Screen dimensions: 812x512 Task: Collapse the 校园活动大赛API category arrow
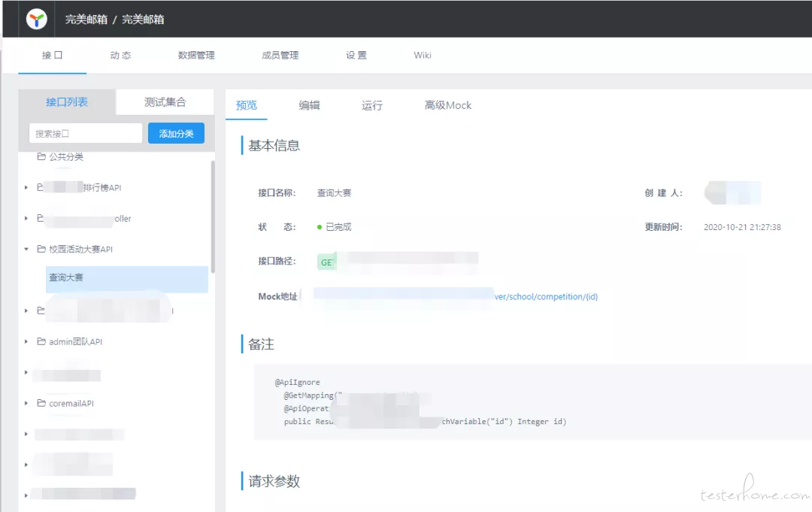[x=26, y=249]
